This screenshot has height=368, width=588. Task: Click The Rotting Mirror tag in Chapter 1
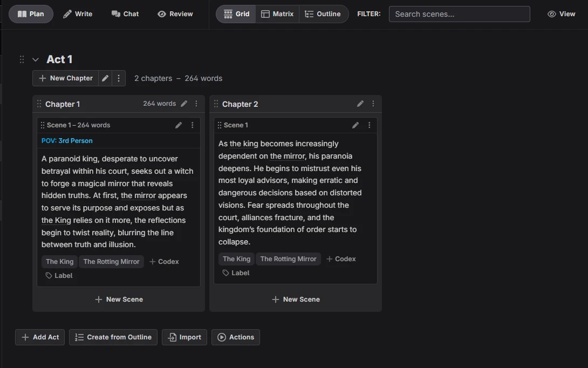pyautogui.click(x=111, y=262)
